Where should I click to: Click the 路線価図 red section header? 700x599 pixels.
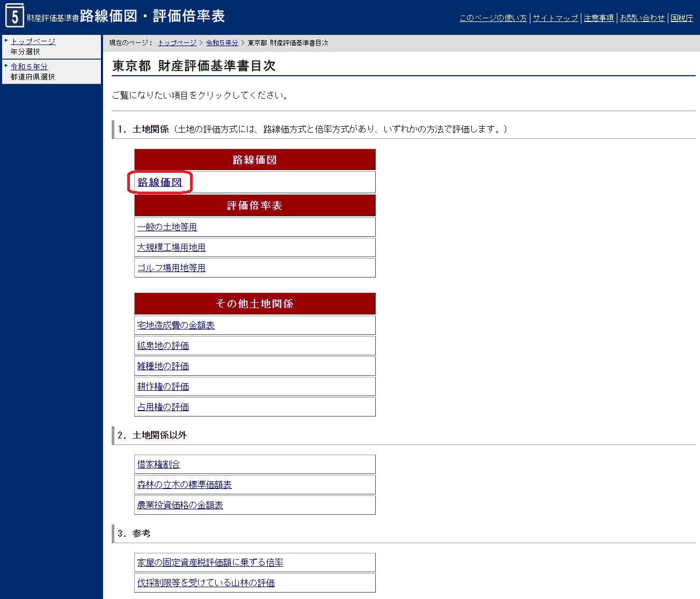click(255, 160)
